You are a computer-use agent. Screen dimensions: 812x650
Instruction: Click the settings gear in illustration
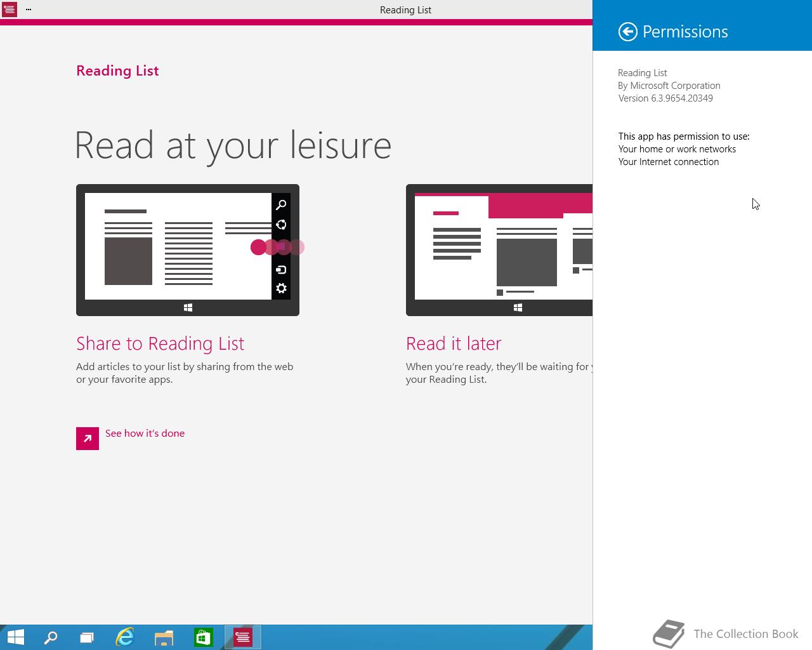[x=281, y=288]
